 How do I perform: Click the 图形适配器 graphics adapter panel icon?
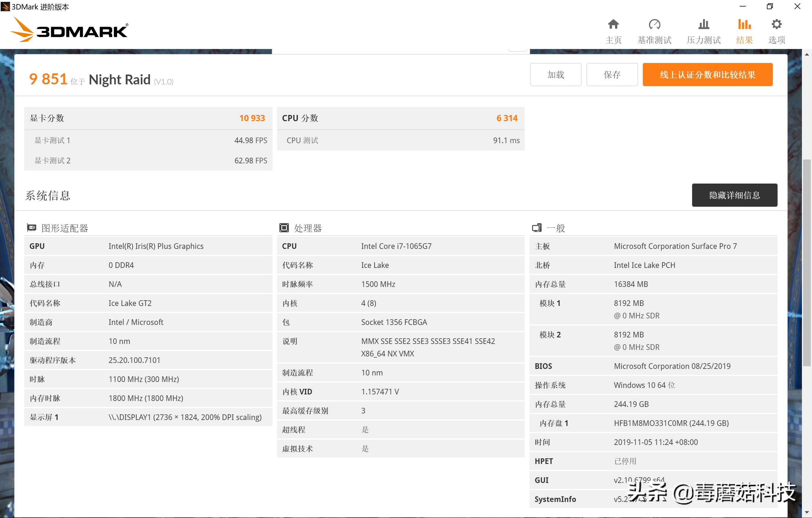[x=31, y=228]
